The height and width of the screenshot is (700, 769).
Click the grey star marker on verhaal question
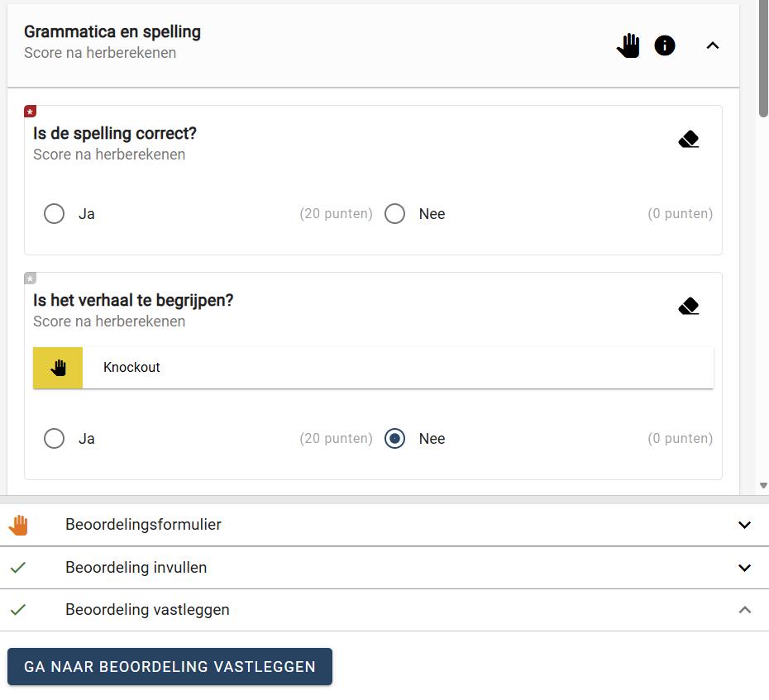point(30,279)
